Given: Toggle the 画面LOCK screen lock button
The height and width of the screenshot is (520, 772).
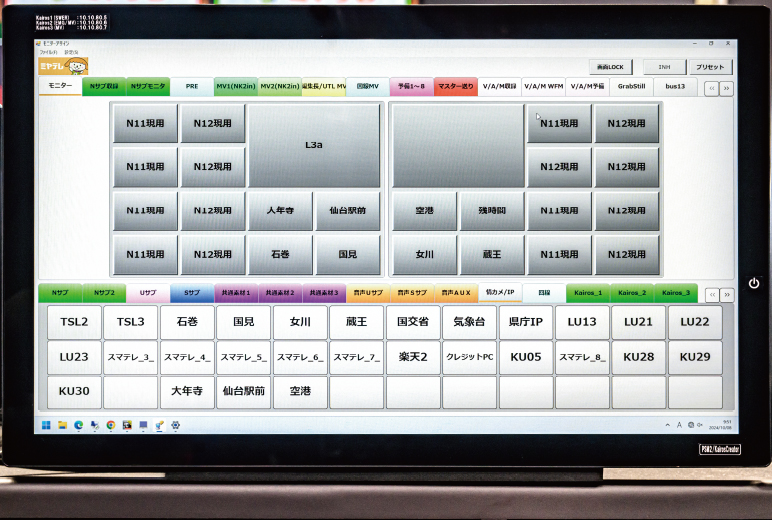Looking at the screenshot, I should click(610, 67).
